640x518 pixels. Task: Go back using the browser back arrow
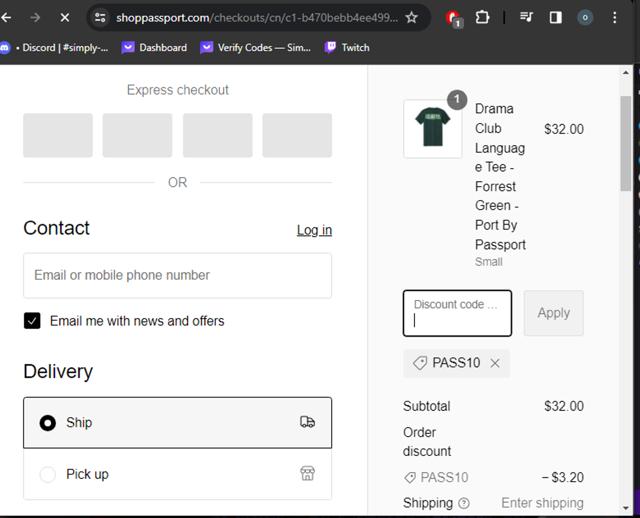7,18
